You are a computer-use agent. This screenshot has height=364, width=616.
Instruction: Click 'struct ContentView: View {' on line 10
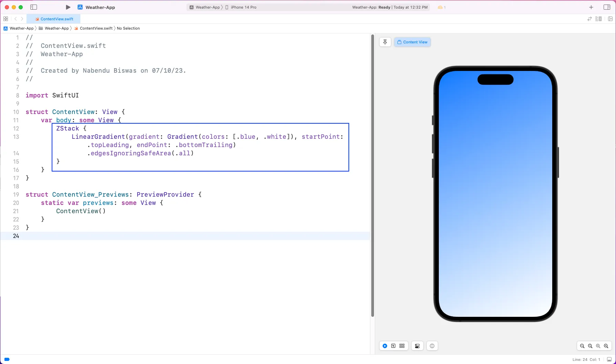click(x=75, y=112)
